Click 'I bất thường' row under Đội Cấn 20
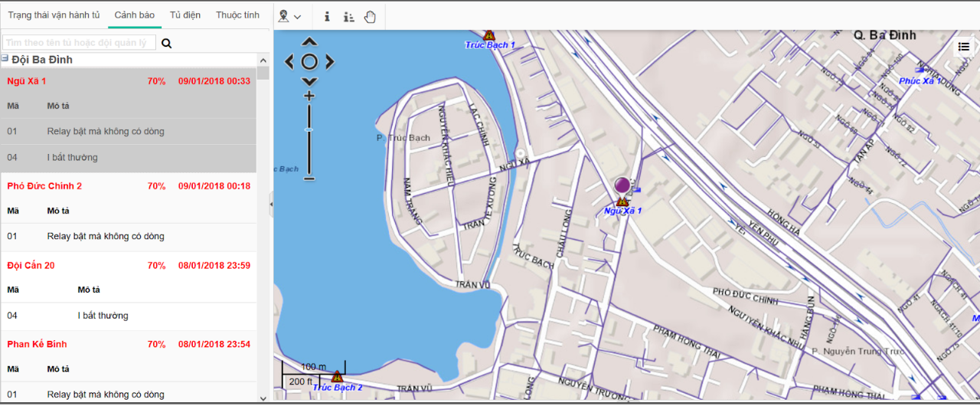 pyautogui.click(x=129, y=316)
